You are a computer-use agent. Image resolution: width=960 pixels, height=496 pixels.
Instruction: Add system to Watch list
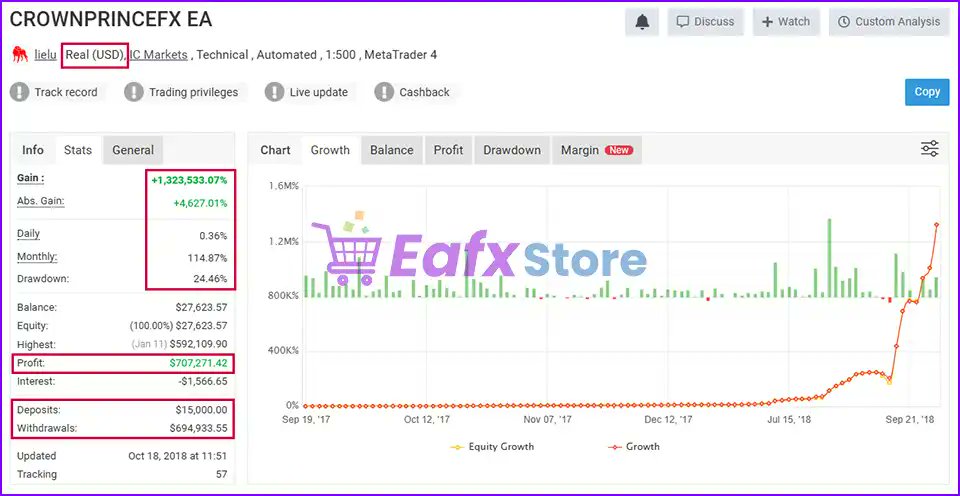(x=786, y=22)
